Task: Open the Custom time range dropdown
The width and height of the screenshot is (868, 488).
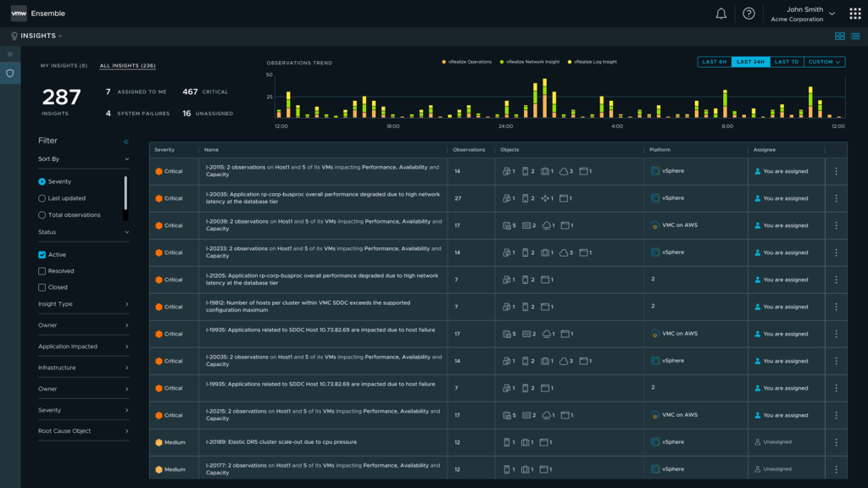Action: (x=825, y=62)
